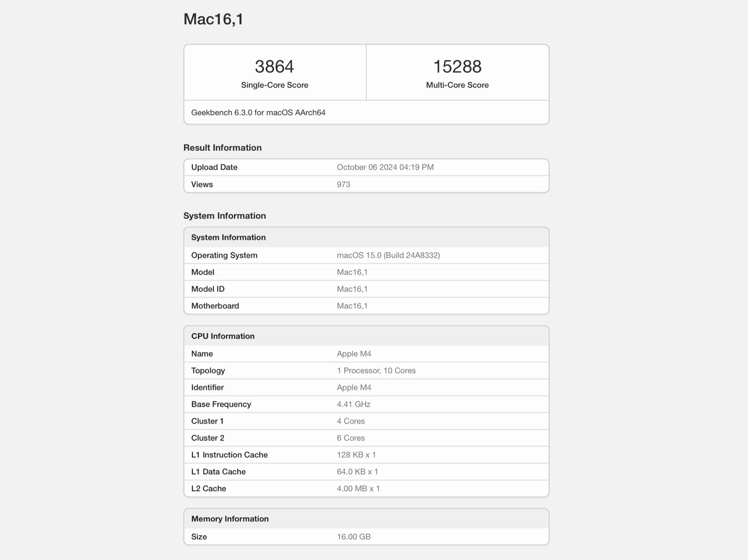This screenshot has width=748, height=560.
Task: Click the Name row's Apple M4 value
Action: point(354,354)
